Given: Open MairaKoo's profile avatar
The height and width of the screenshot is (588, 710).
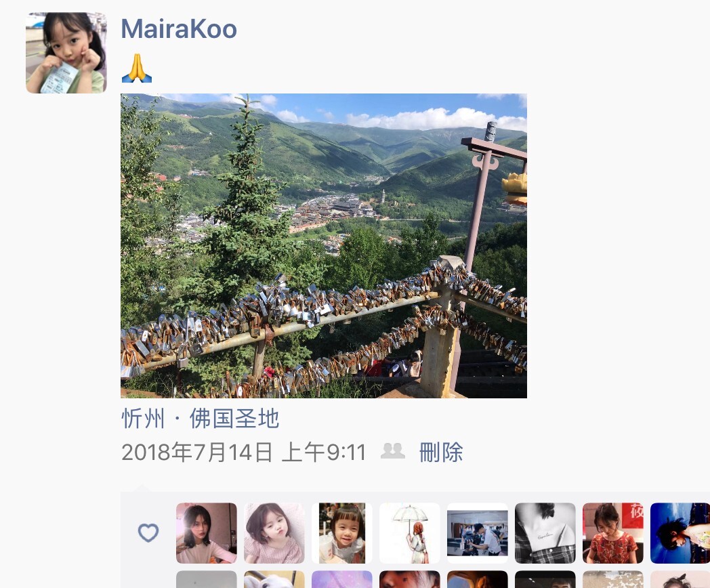Looking at the screenshot, I should [x=66, y=53].
